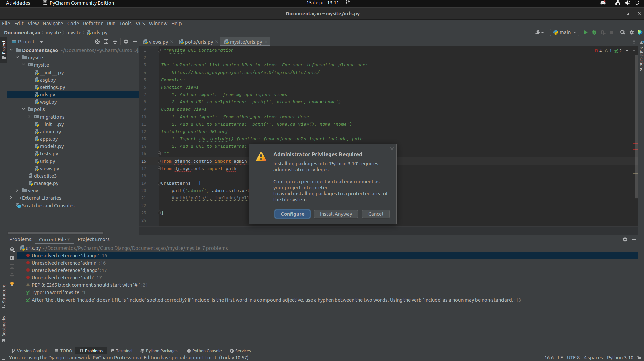Image resolution: width=644 pixels, height=361 pixels.
Task: Collapse the outer mysite folder
Action: (x=17, y=57)
